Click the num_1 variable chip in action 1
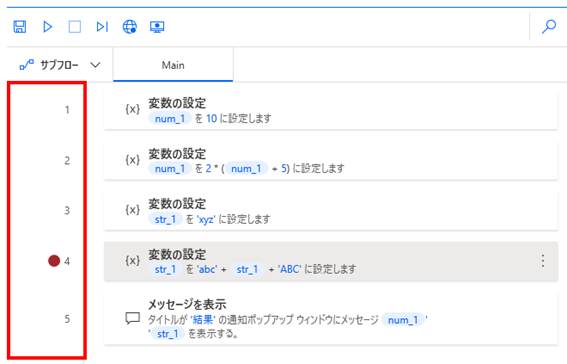Screen dimensions: 567x364 coord(170,118)
